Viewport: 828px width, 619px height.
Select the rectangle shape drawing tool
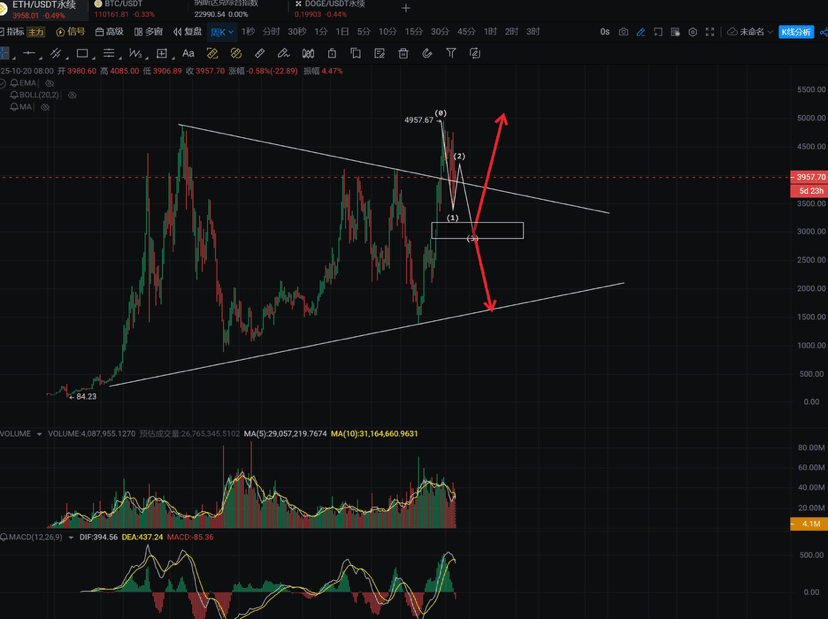coord(82,53)
